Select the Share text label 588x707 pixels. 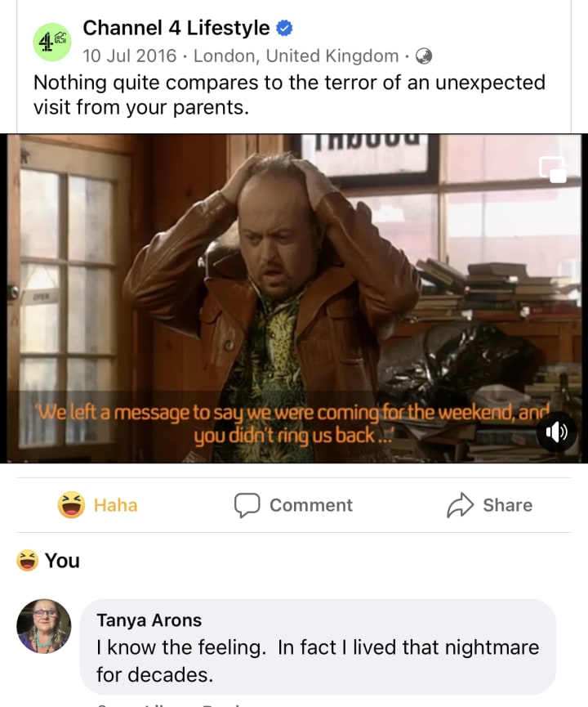[508, 505]
